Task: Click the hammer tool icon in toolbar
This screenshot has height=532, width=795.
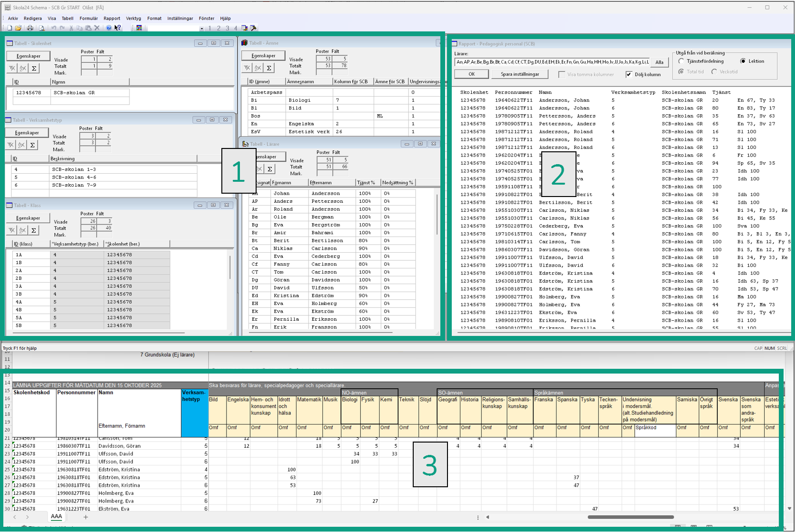Action: tap(253, 28)
